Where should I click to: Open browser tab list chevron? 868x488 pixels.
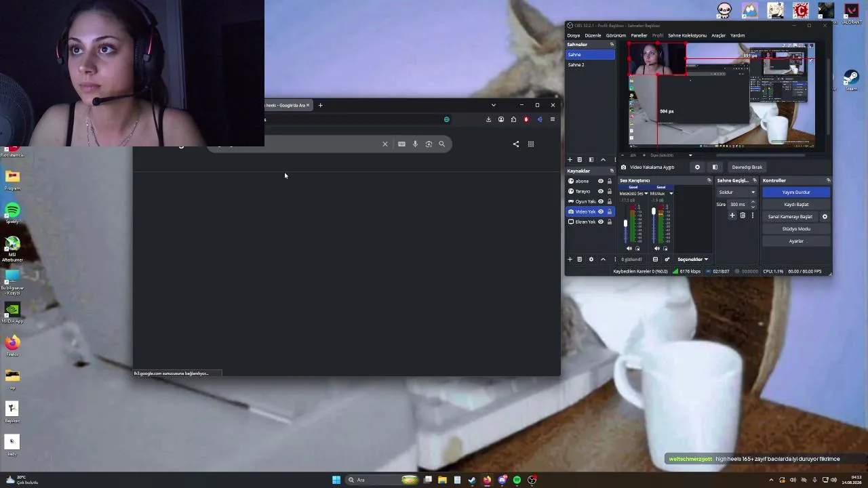coord(493,105)
